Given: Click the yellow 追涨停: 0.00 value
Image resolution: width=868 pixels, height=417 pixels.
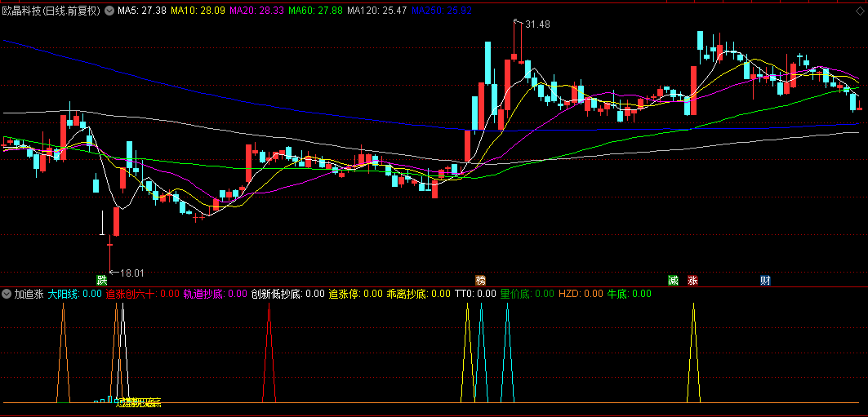Looking at the screenshot, I should (x=356, y=294).
